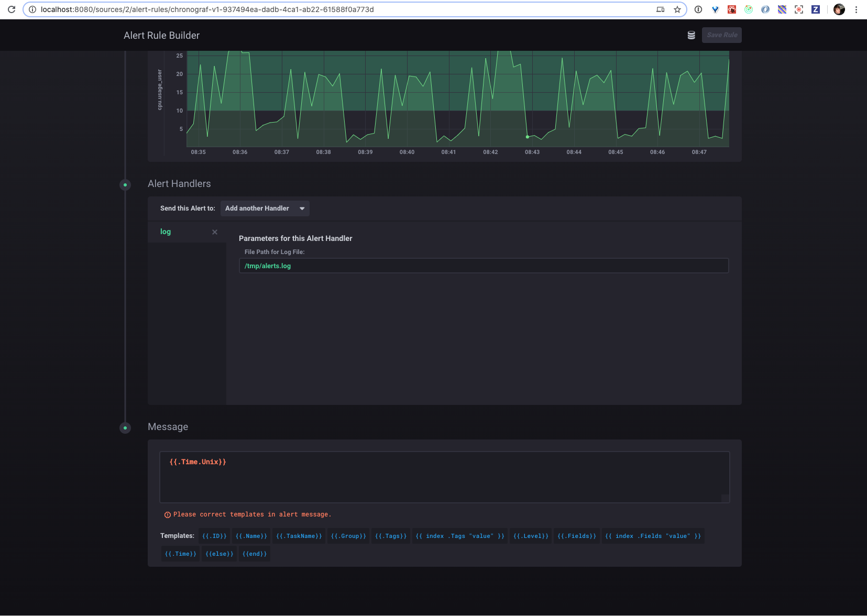
Task: Click the page reload icon
Action: (12, 9)
